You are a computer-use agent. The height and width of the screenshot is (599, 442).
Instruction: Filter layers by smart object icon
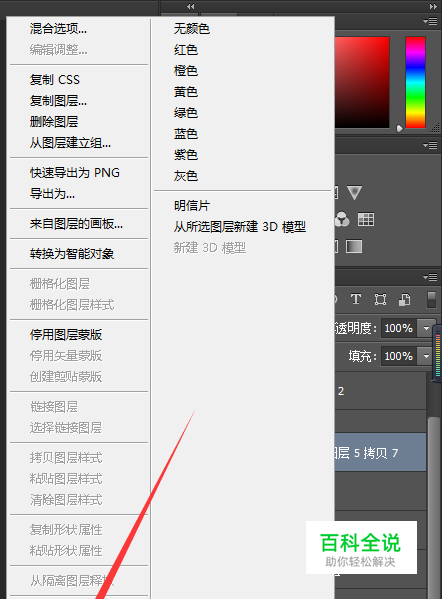(x=405, y=300)
